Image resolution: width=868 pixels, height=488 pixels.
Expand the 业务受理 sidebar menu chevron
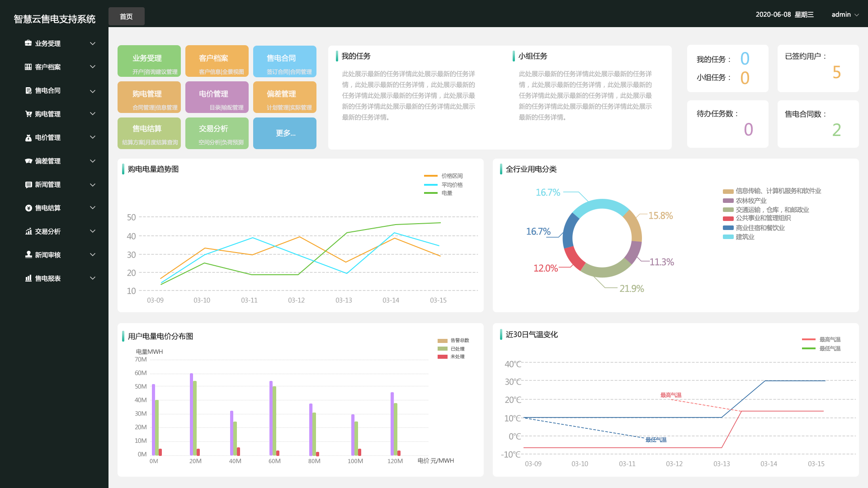pyautogui.click(x=93, y=43)
